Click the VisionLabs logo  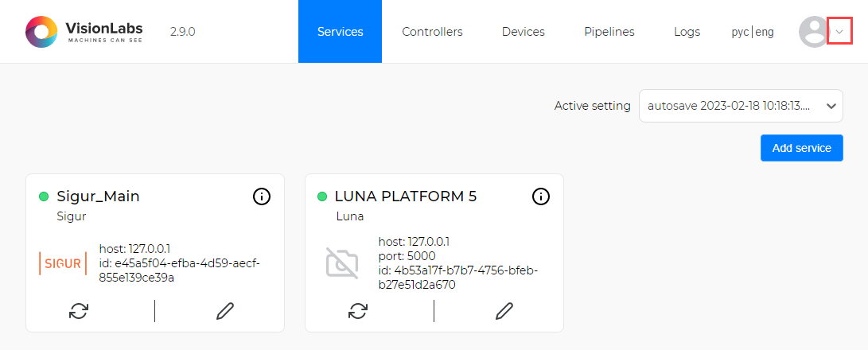(84, 32)
